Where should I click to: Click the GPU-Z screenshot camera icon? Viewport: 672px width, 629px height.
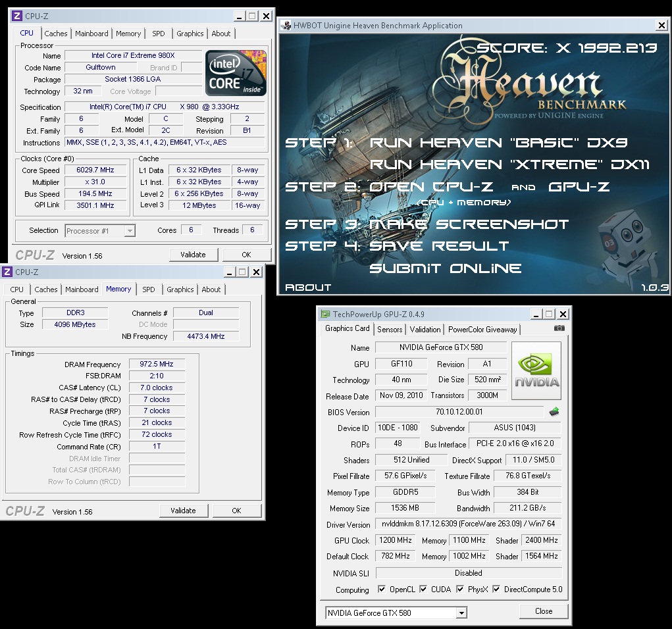pos(559,328)
